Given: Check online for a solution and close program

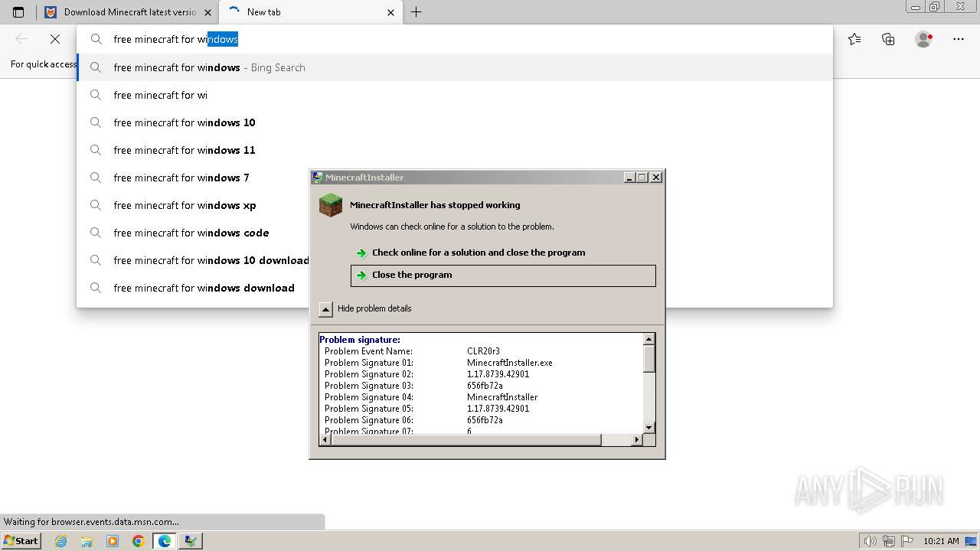Looking at the screenshot, I should (x=503, y=253).
